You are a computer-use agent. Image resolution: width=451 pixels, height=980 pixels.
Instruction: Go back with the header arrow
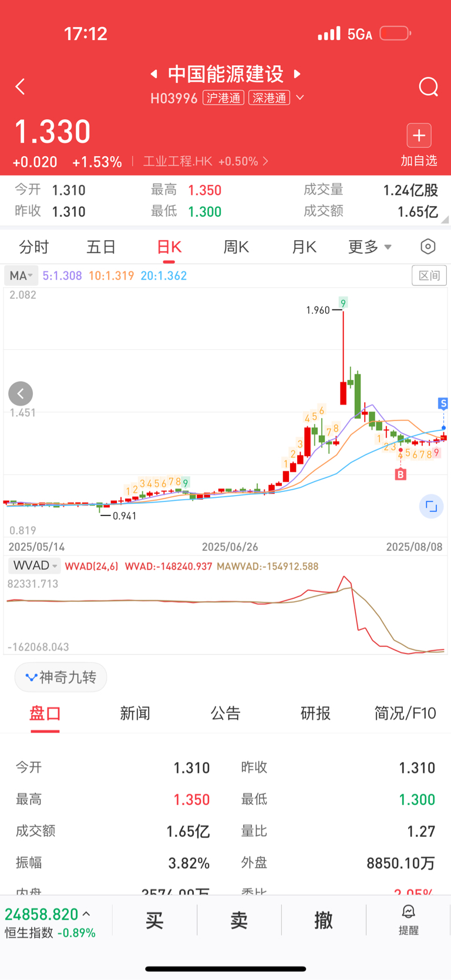pos(20,87)
